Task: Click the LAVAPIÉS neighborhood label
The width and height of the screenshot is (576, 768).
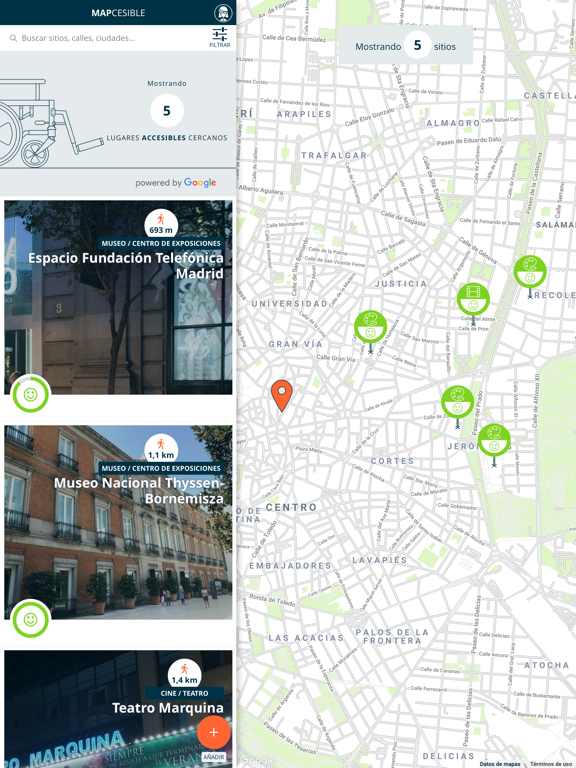Action: [x=380, y=560]
